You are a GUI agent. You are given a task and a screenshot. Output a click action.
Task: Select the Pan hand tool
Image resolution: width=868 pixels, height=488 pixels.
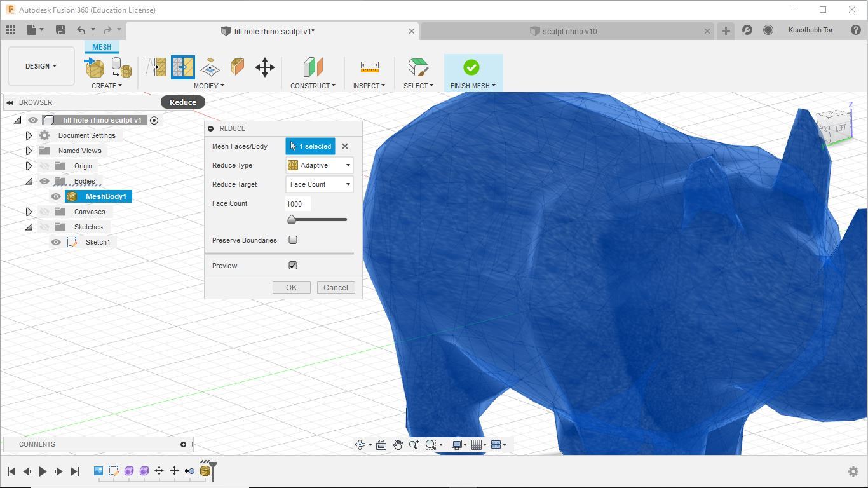[398, 445]
